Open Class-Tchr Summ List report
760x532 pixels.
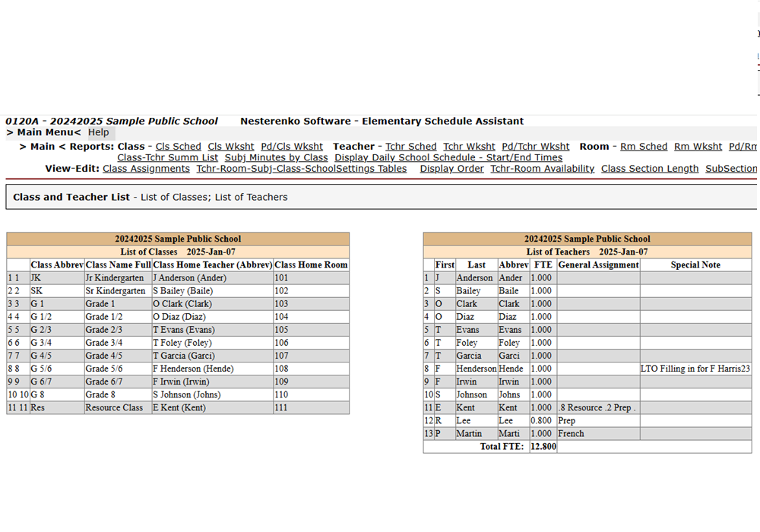167,158
